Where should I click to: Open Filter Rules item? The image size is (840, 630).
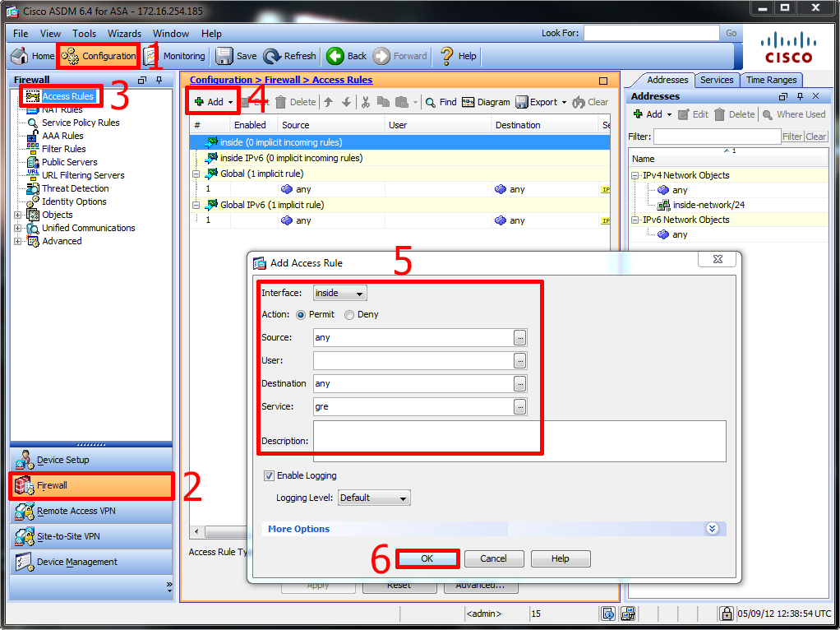(x=64, y=149)
